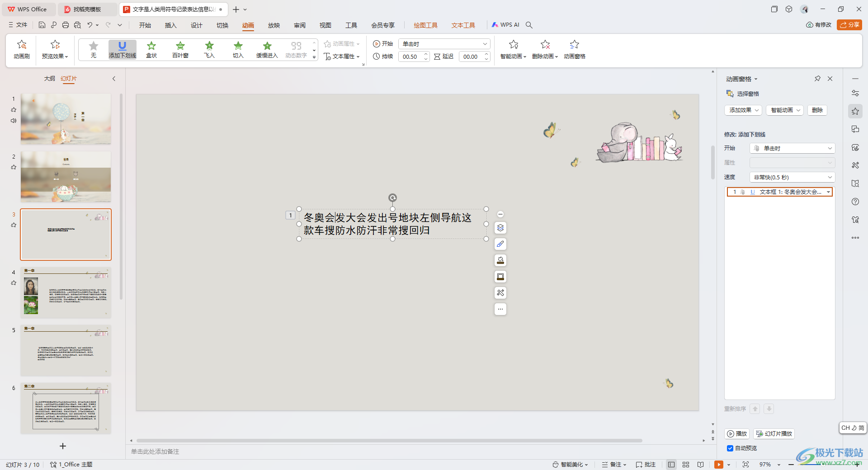
Task: Open the 切换 Transitions ribbon tab
Action: 222,25
